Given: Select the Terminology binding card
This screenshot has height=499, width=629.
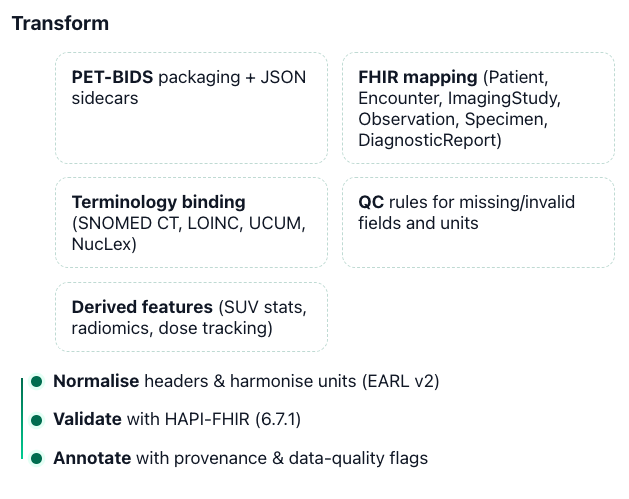Looking at the screenshot, I should click(191, 222).
